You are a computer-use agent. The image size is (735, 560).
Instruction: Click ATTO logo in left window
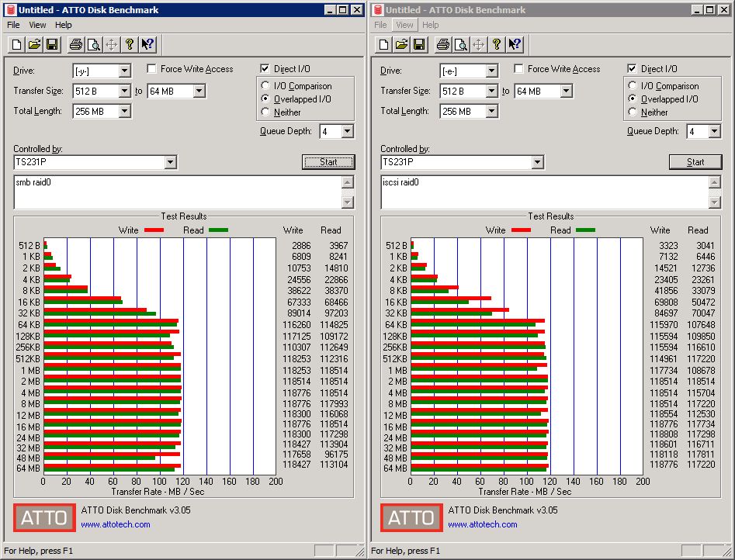point(44,517)
